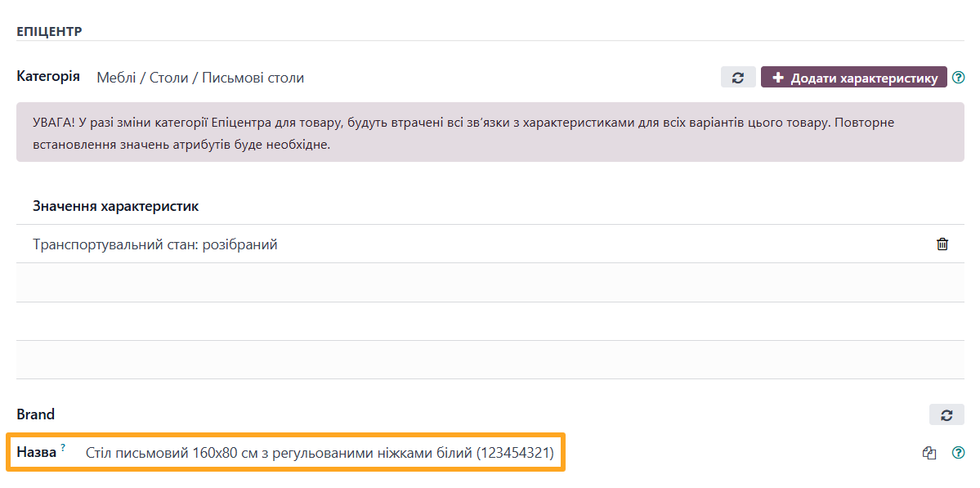980x488 pixels.
Task: Click the Транспортувальний стан: розібраний characteristic row
Action: pyautogui.click(x=154, y=244)
